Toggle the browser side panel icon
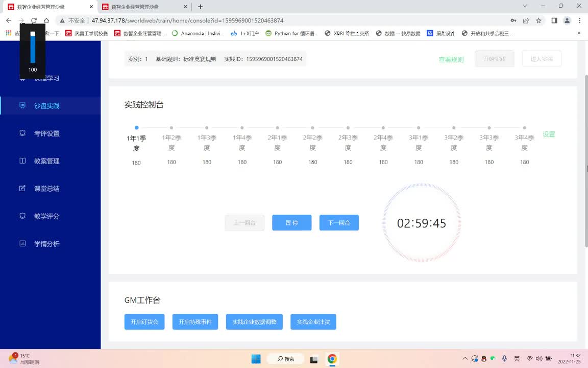The height and width of the screenshot is (368, 588). pyautogui.click(x=554, y=20)
